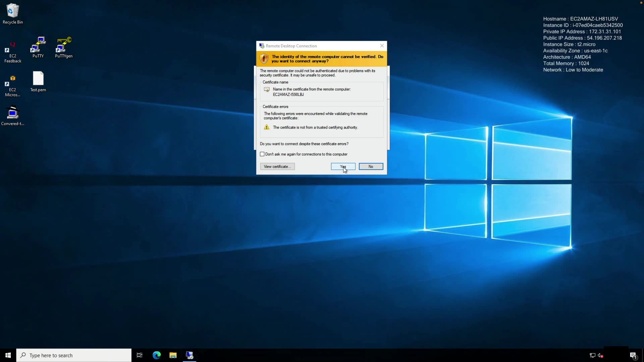This screenshot has width=644, height=362.
Task: Open View certificate details
Action: (x=277, y=167)
